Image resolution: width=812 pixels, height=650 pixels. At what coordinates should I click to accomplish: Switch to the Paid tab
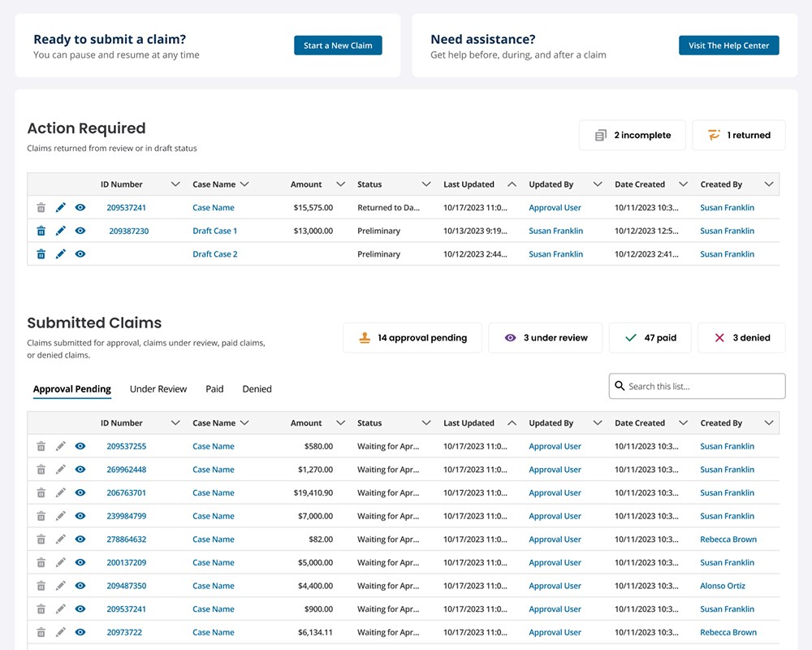[214, 388]
